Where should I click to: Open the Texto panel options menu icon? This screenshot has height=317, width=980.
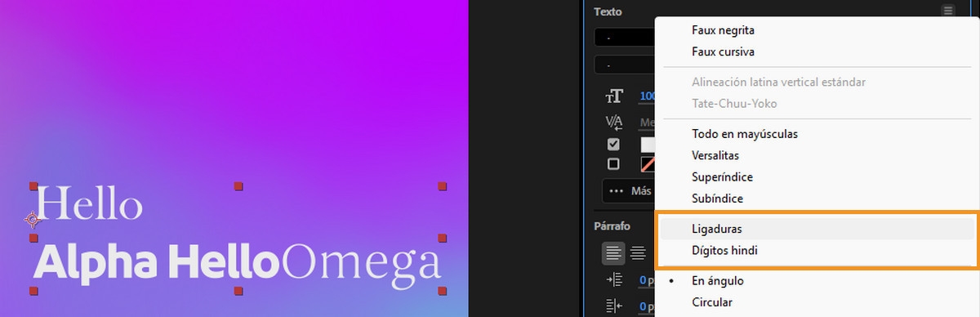tap(947, 11)
